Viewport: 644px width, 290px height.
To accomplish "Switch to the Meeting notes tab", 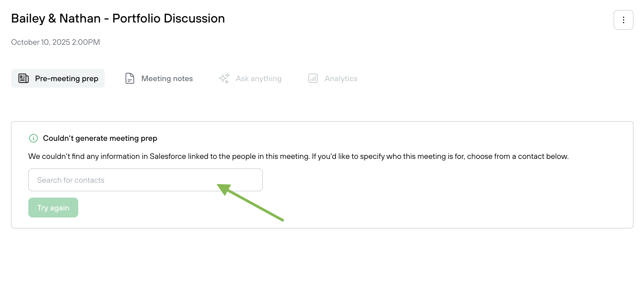I will click(x=167, y=79).
